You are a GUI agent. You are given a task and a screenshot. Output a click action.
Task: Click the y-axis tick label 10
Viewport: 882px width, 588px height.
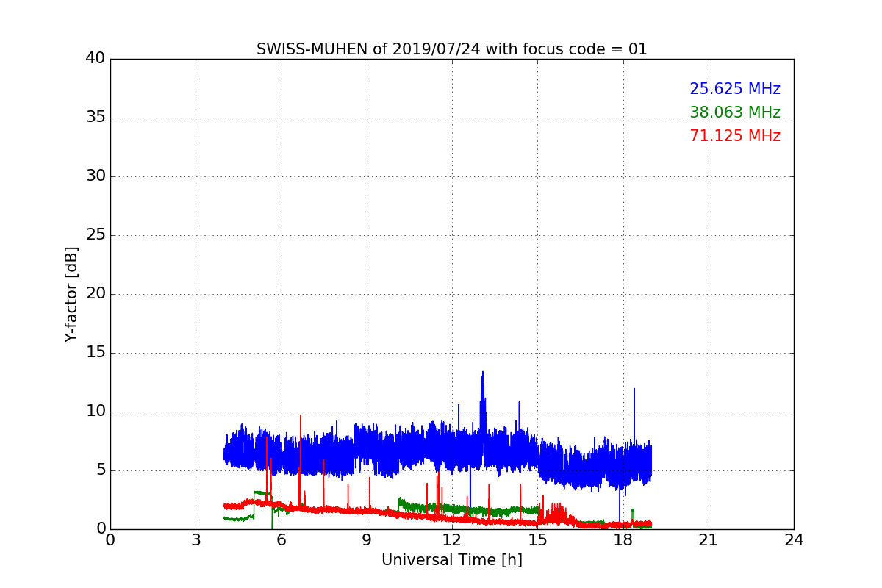point(96,412)
